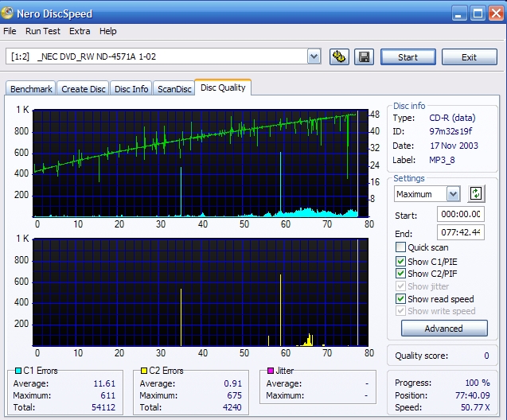Click the C2 Errors average 0.91

click(x=232, y=383)
